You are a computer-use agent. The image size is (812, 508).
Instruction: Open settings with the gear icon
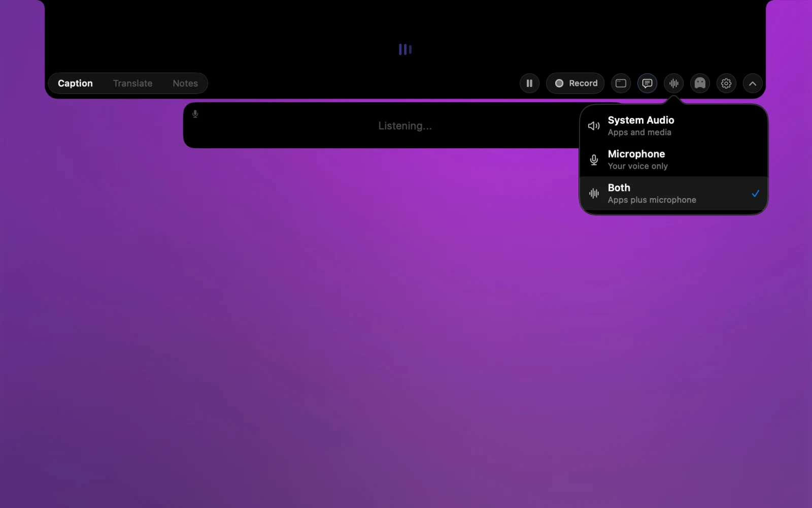pyautogui.click(x=726, y=83)
